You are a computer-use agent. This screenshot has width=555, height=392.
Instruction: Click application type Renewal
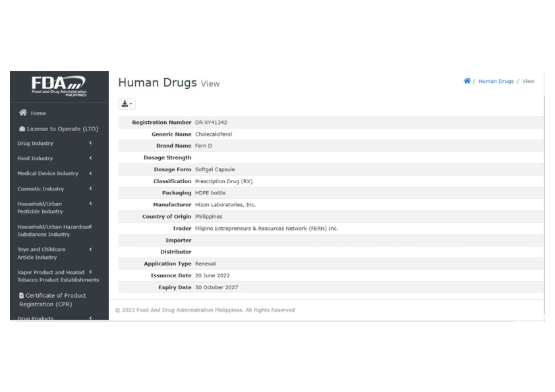click(x=206, y=264)
